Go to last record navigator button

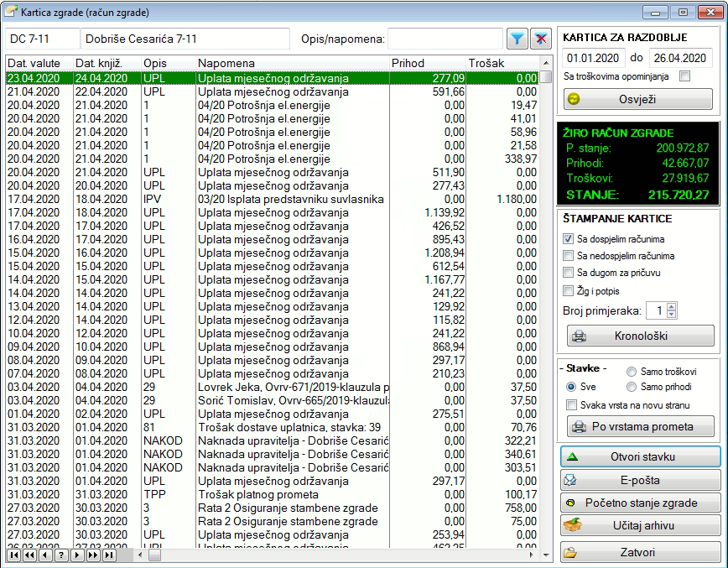point(109,555)
